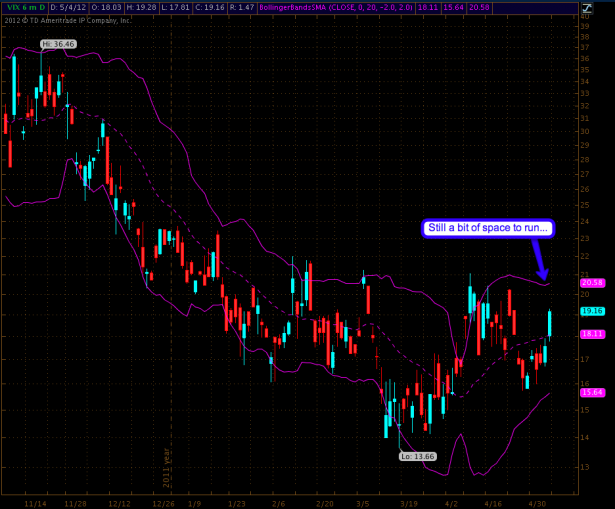Select the latest cyan candlestick on the right
615x509 pixels.
[549, 324]
